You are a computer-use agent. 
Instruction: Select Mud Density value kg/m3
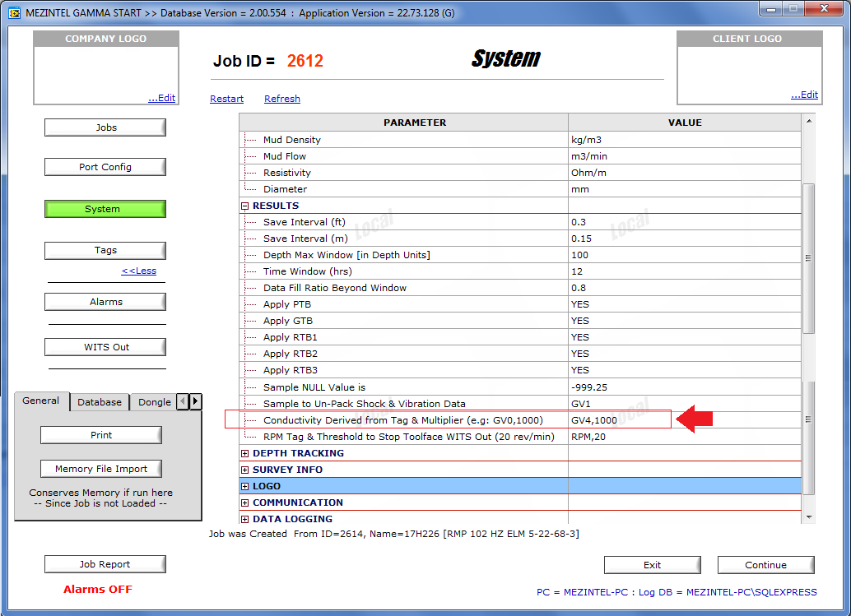coord(685,140)
